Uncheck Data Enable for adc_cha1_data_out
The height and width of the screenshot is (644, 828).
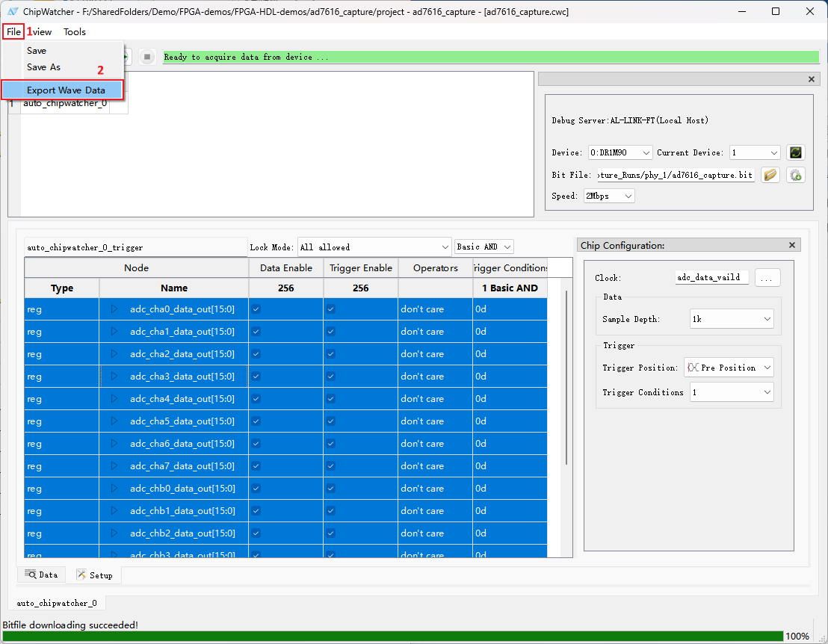tap(256, 332)
